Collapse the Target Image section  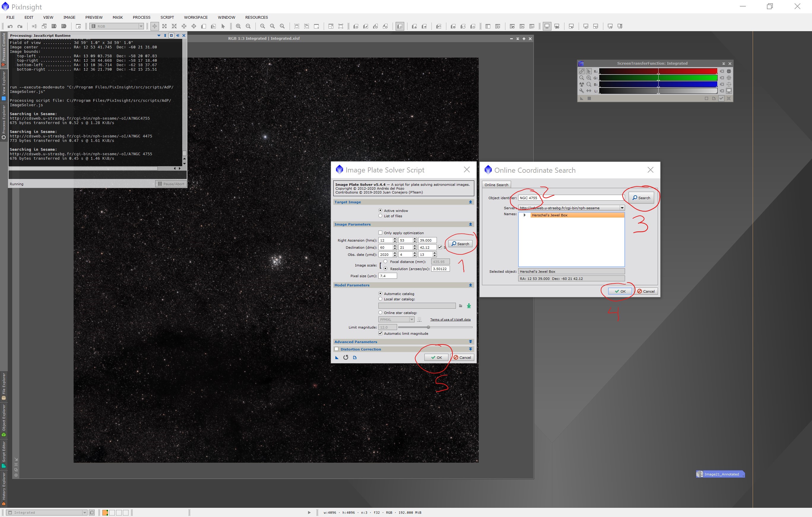(x=470, y=202)
